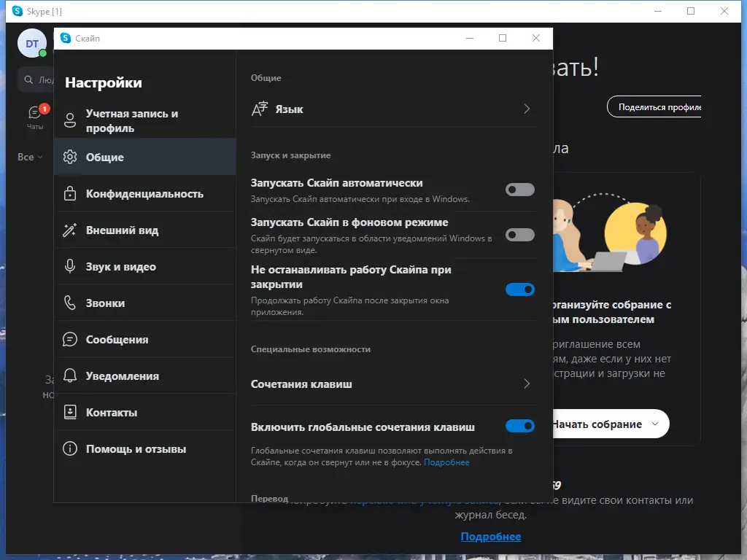Click Запуск и закрытие section header
747x560 pixels.
coord(290,155)
